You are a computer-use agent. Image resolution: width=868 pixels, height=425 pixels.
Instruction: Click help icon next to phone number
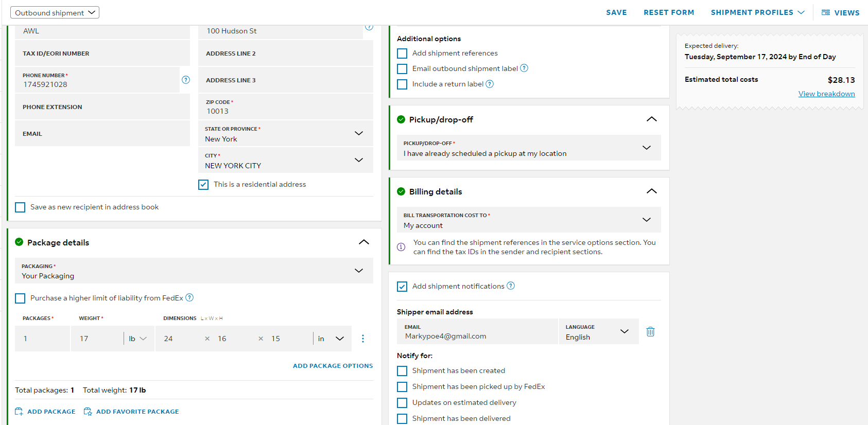[x=186, y=80]
